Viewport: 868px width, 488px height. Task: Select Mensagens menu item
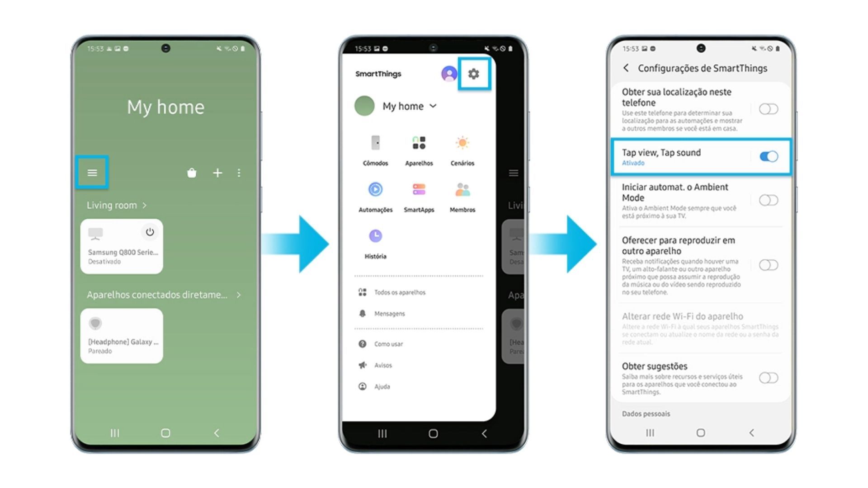point(387,314)
